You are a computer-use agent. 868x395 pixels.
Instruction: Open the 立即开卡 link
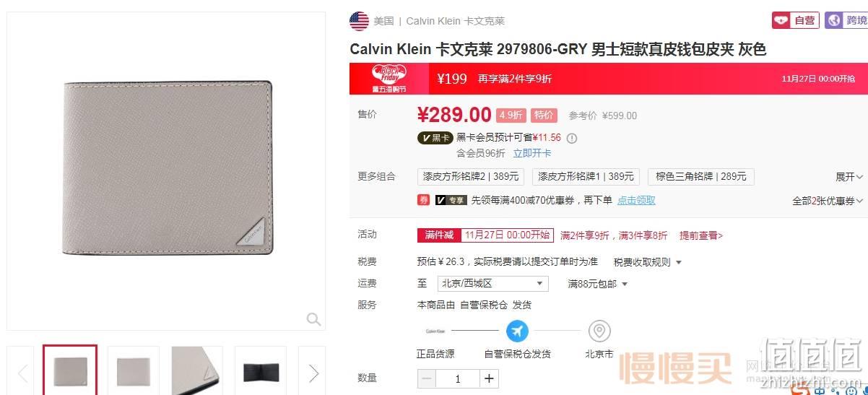(532, 153)
